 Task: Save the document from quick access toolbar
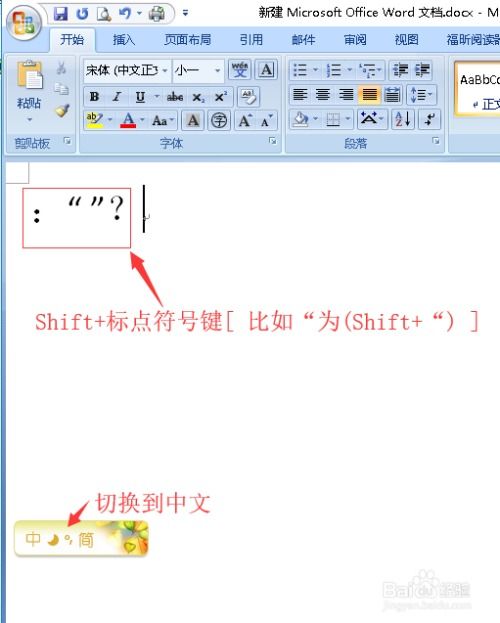pos(61,14)
